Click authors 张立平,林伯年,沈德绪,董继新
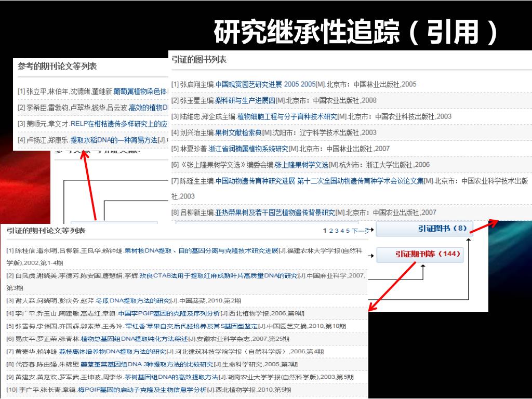 click(x=69, y=91)
